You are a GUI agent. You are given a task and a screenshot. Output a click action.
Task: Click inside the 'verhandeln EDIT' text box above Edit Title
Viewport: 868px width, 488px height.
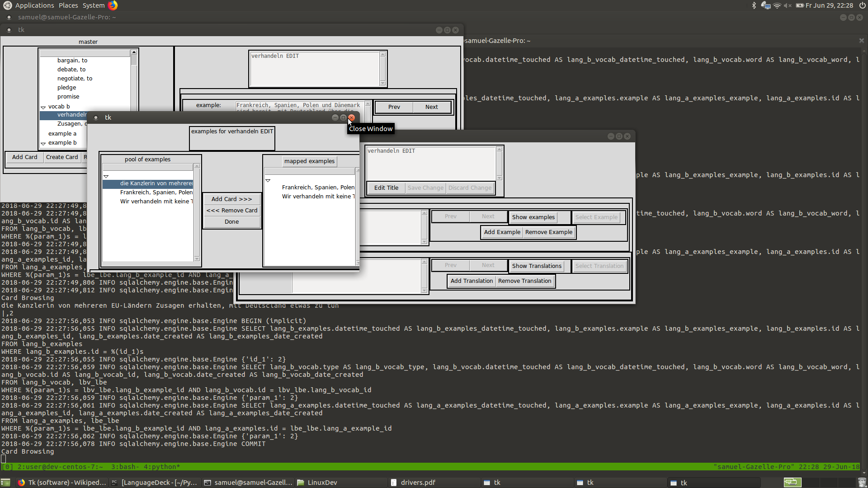[431, 164]
